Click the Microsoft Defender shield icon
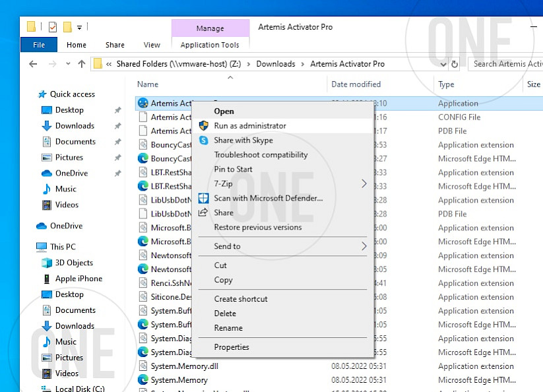 coord(203,198)
